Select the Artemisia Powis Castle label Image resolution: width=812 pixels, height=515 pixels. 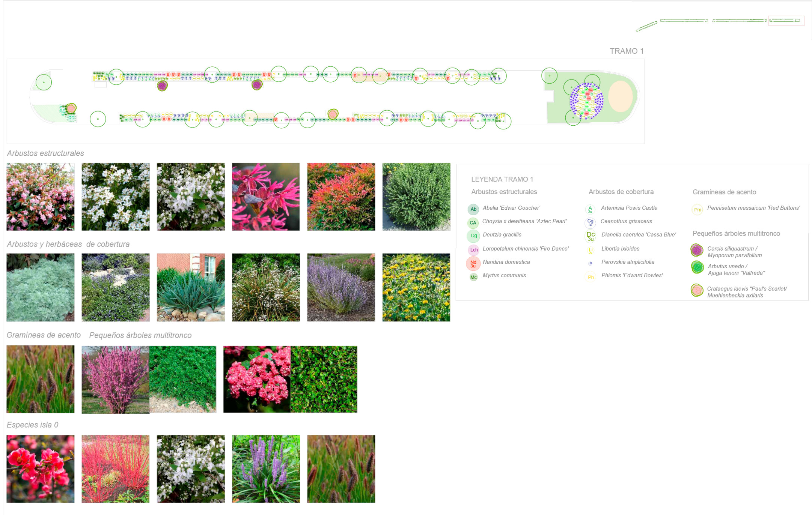[x=629, y=208]
